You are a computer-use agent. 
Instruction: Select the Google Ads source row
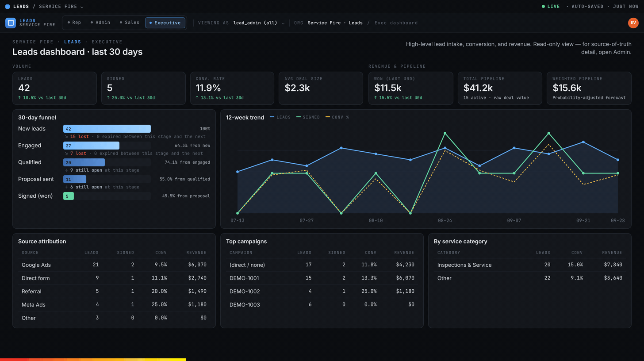click(114, 265)
